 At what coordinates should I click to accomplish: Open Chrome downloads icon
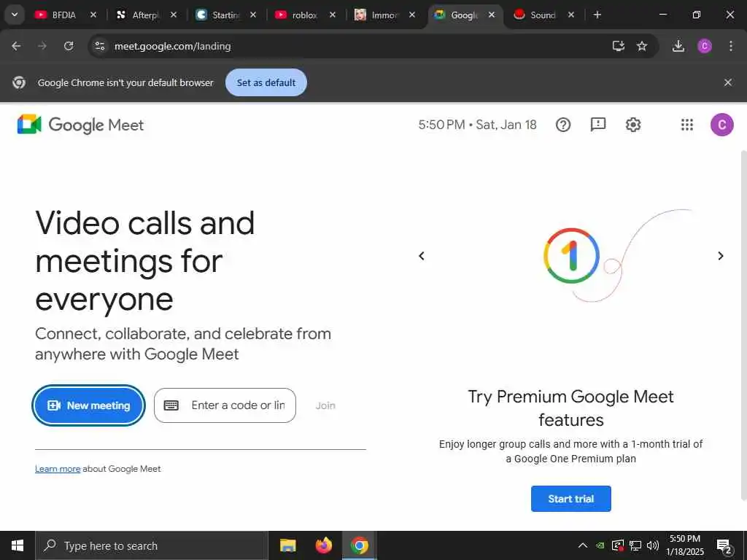click(x=678, y=46)
